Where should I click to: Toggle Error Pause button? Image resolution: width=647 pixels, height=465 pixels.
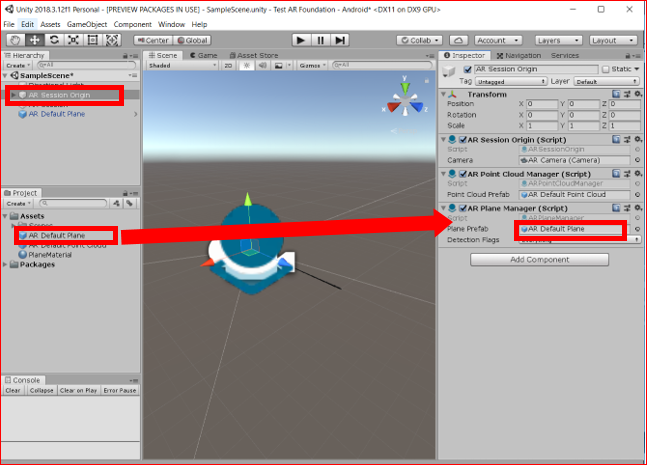120,390
